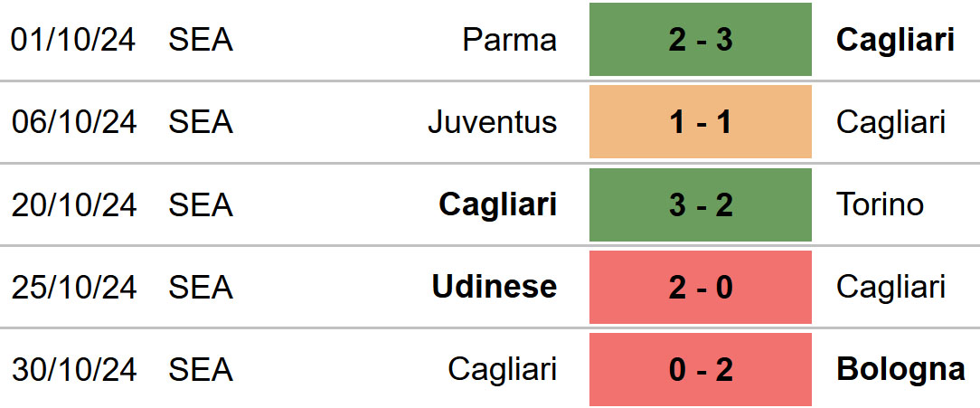Viewport: 980px width, 408px height.
Task: Click the date 01/10/24
Action: coord(73,40)
